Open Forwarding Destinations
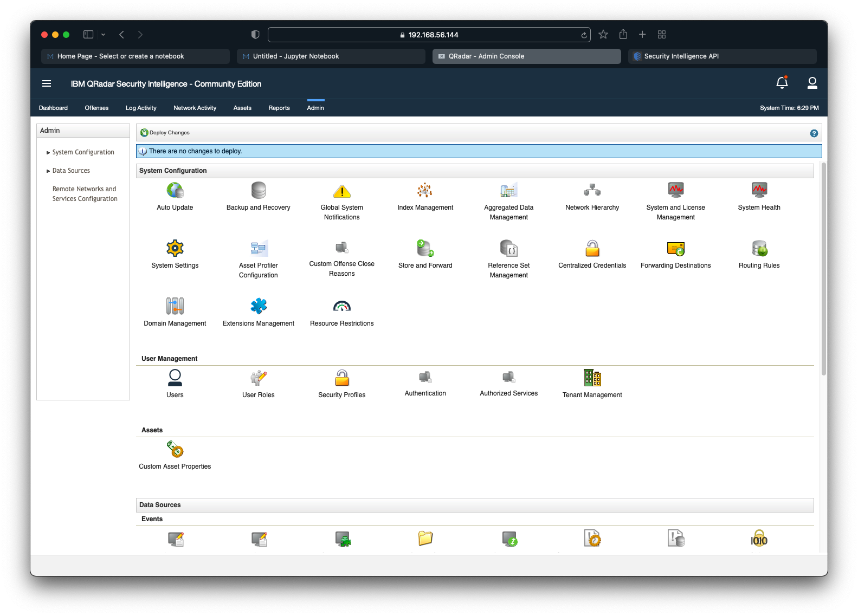Screen dimensions: 858x616 pyautogui.click(x=676, y=249)
